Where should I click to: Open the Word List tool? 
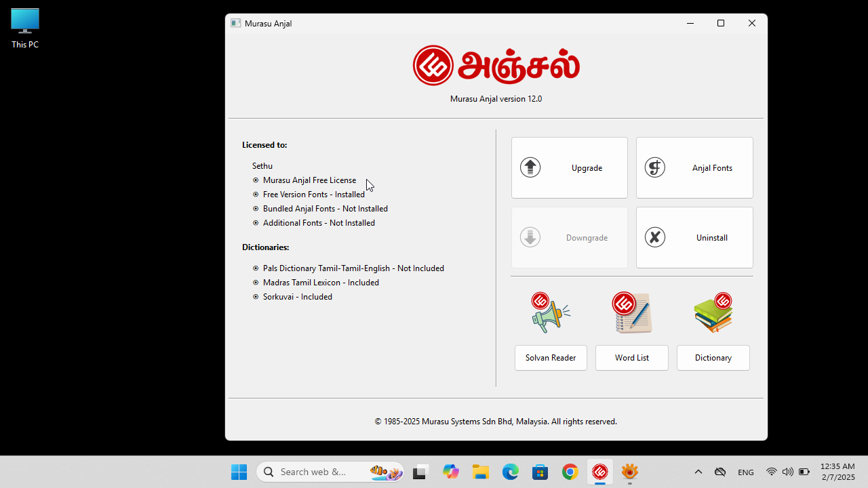pyautogui.click(x=631, y=357)
